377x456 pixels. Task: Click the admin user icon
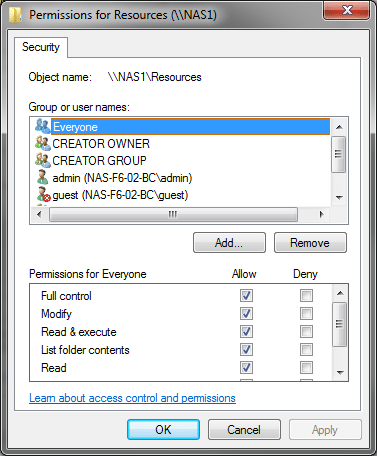[x=42, y=177]
